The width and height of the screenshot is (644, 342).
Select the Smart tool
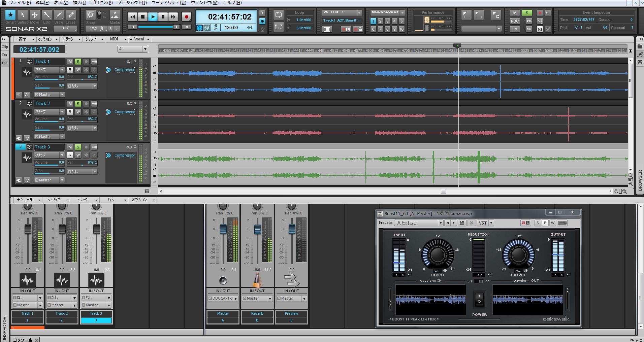coord(10,15)
